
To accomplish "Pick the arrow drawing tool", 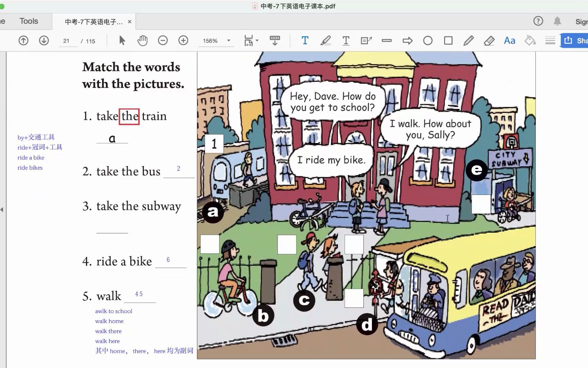I will pyautogui.click(x=407, y=41).
